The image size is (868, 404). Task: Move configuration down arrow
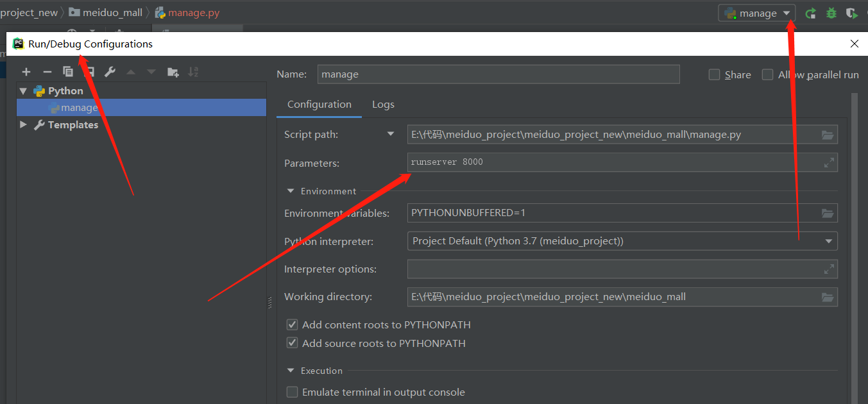coord(151,72)
